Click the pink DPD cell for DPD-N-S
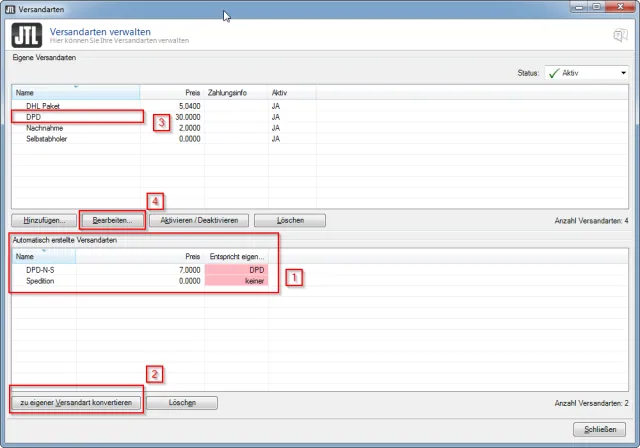The width and height of the screenshot is (640, 448). pos(236,270)
